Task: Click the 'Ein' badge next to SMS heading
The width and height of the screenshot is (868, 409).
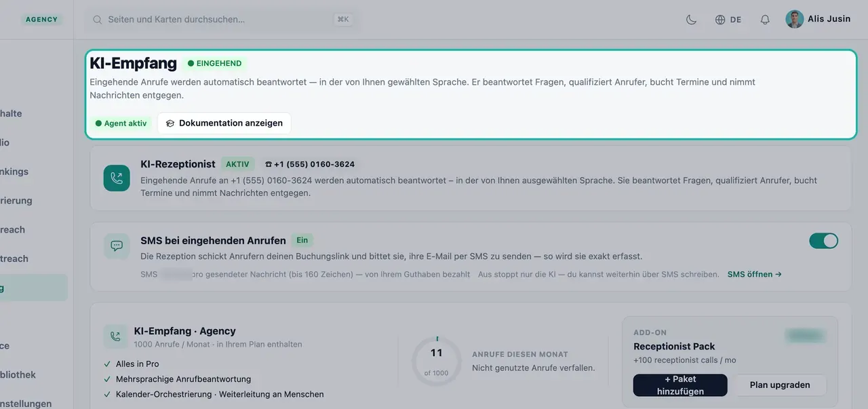Action: (302, 240)
